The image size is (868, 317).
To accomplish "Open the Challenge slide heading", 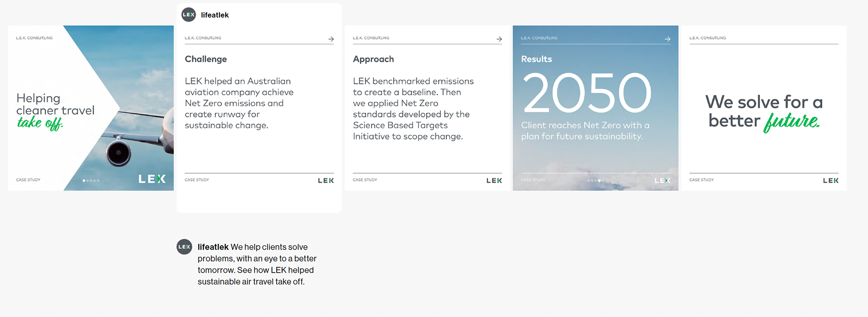I will (x=206, y=59).
